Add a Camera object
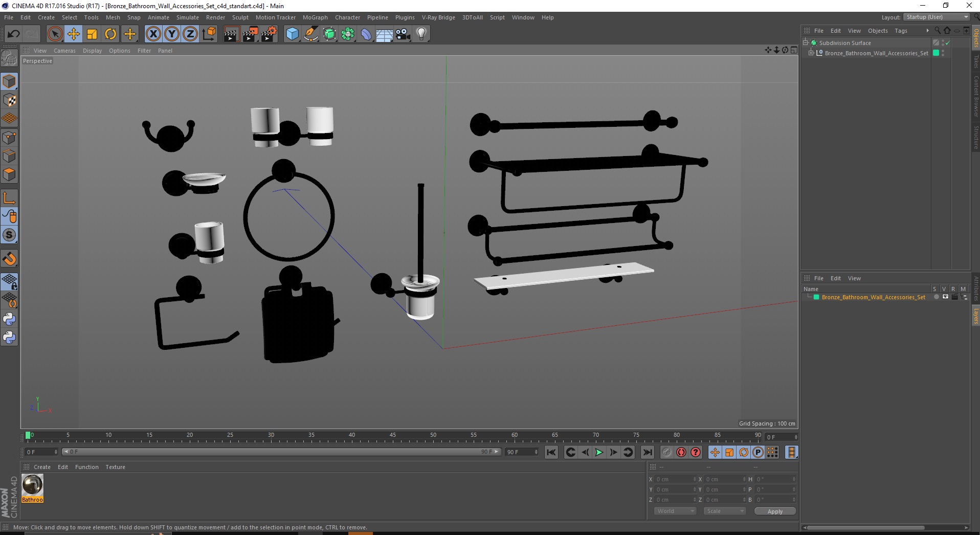The width and height of the screenshot is (980, 535). tap(403, 34)
